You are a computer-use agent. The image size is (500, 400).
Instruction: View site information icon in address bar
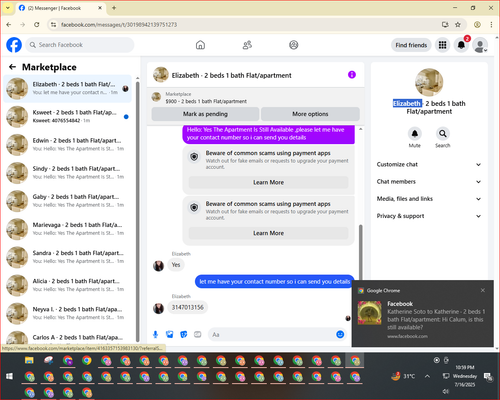click(x=53, y=24)
